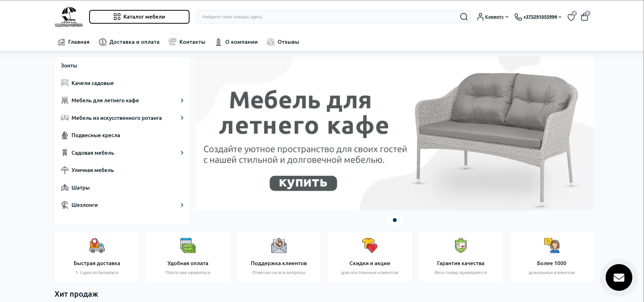Viewport: 644px width, 302px height.
Task: Open the shopping bag cart icon
Action: [x=585, y=17]
